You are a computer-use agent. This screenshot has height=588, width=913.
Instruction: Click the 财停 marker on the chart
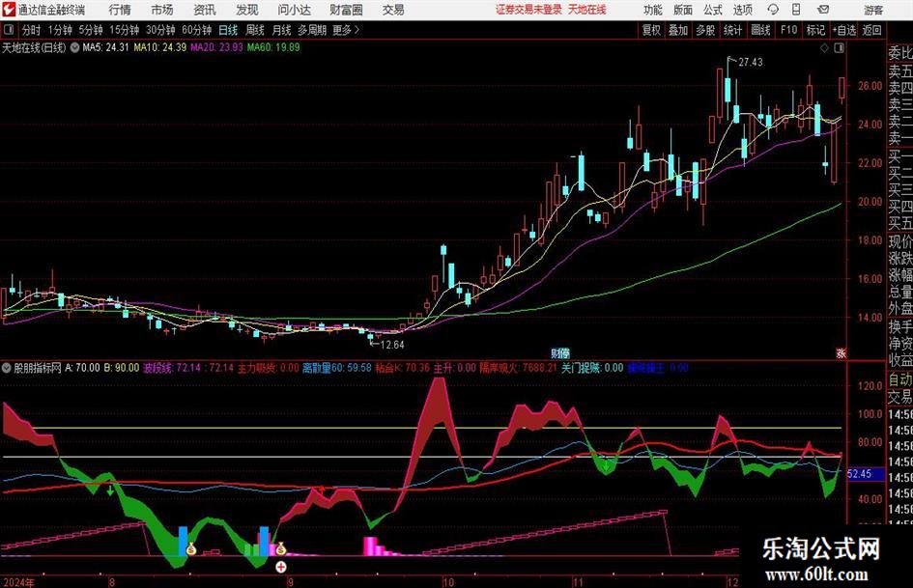pyautogui.click(x=560, y=352)
